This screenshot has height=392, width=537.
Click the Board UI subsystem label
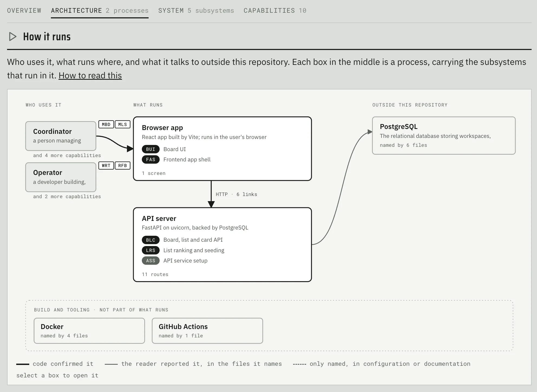point(175,149)
